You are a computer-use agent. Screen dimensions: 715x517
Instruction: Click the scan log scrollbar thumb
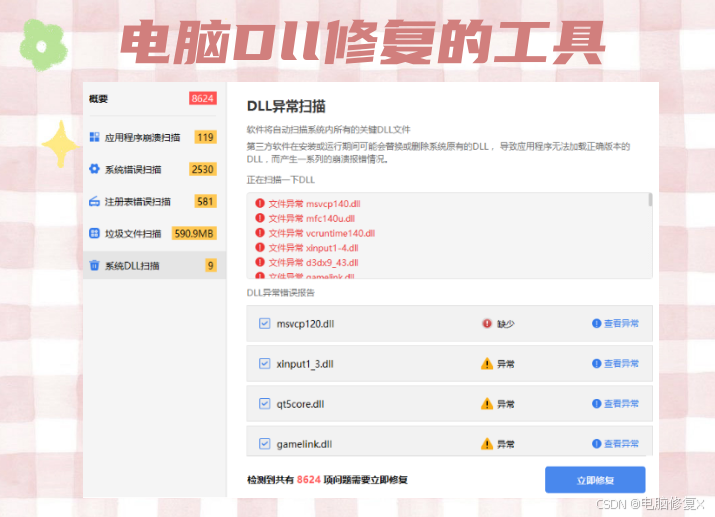pos(650,199)
